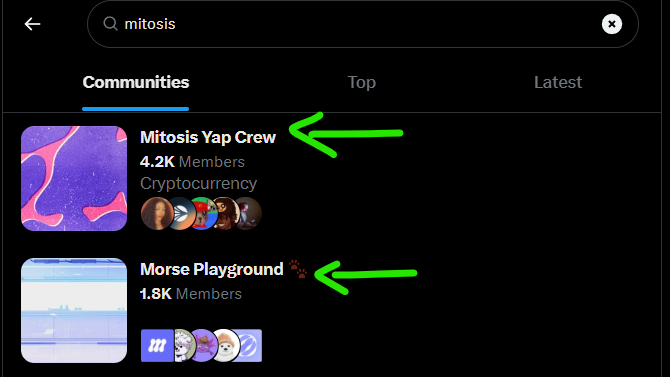Click the paw prints emoji beside Morse Playground
Screen dimensions: 670x377
pyautogui.click(x=298, y=269)
